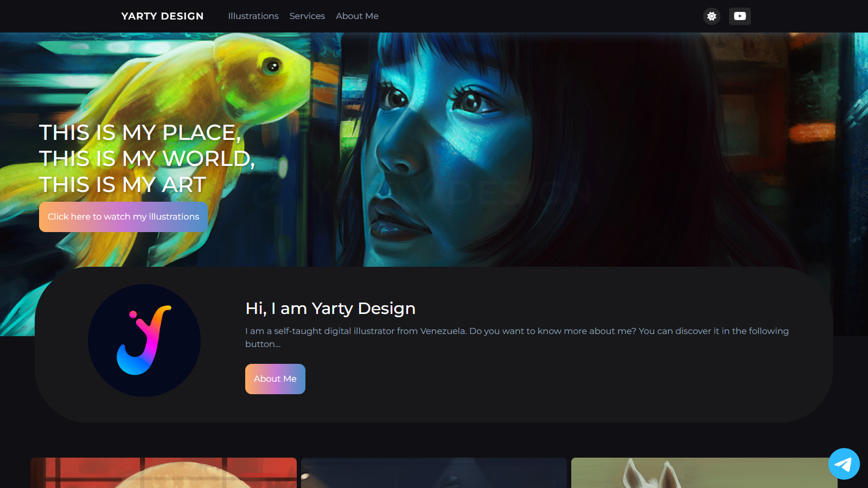The width and height of the screenshot is (868, 488).
Task: Toggle the light/dark theme sun icon
Action: (x=712, y=16)
